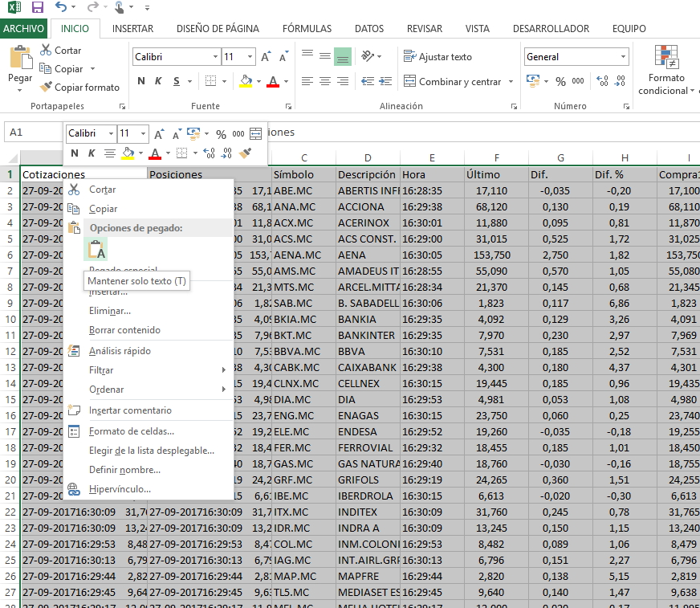Open ribbon font name Calibri dropdown
Screen dimensions: 700x608
point(216,57)
